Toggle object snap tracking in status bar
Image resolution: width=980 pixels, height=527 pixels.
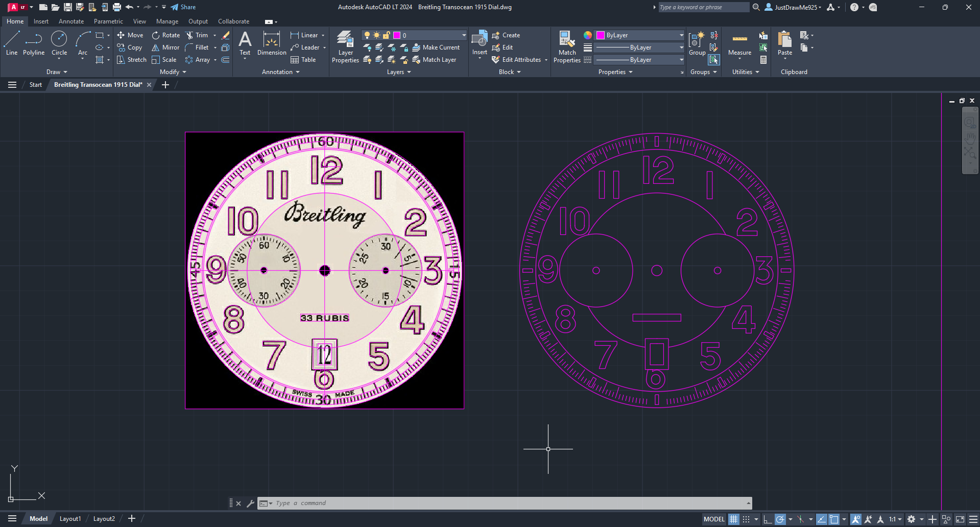821,519
